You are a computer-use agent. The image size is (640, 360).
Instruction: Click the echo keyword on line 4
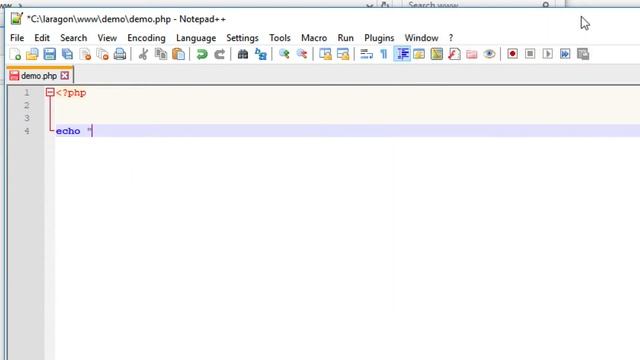coord(68,131)
